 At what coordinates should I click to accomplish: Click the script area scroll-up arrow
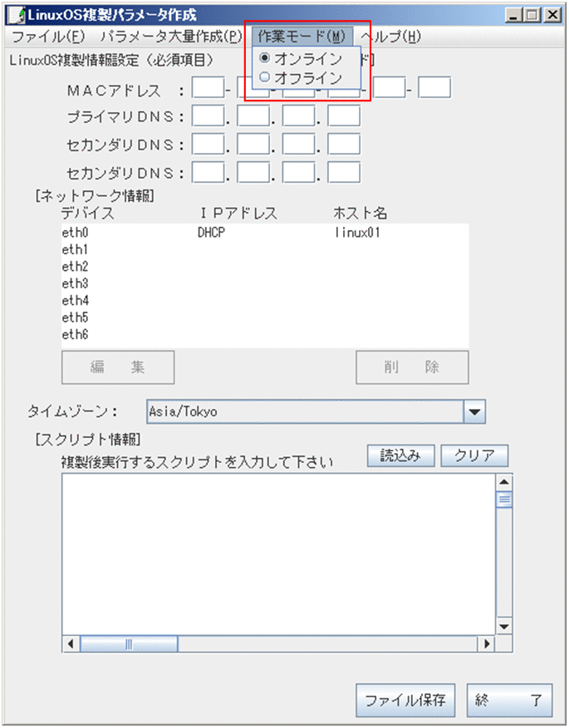(504, 482)
